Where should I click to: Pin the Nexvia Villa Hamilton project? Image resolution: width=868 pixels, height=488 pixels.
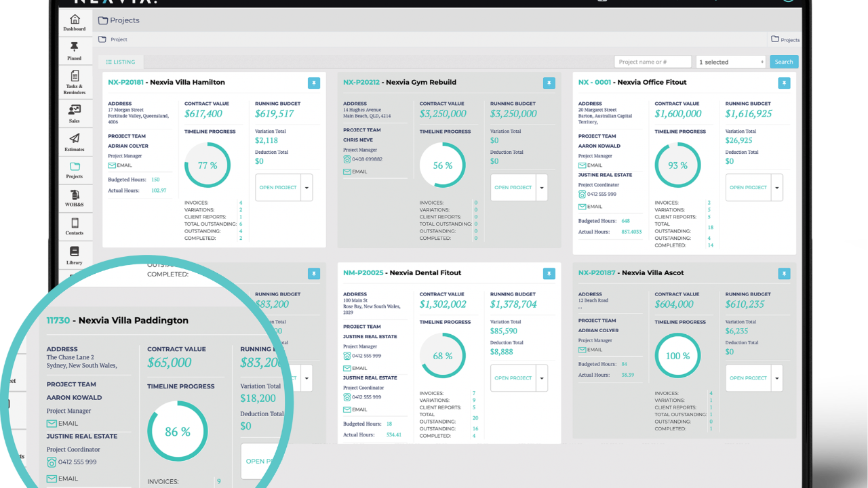click(x=313, y=83)
